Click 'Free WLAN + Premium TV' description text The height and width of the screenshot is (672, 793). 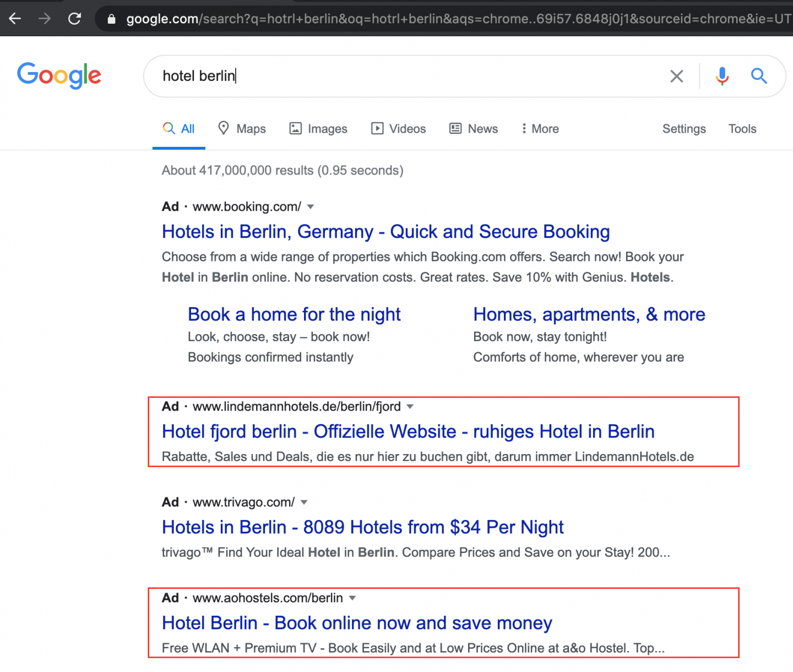[x=413, y=648]
